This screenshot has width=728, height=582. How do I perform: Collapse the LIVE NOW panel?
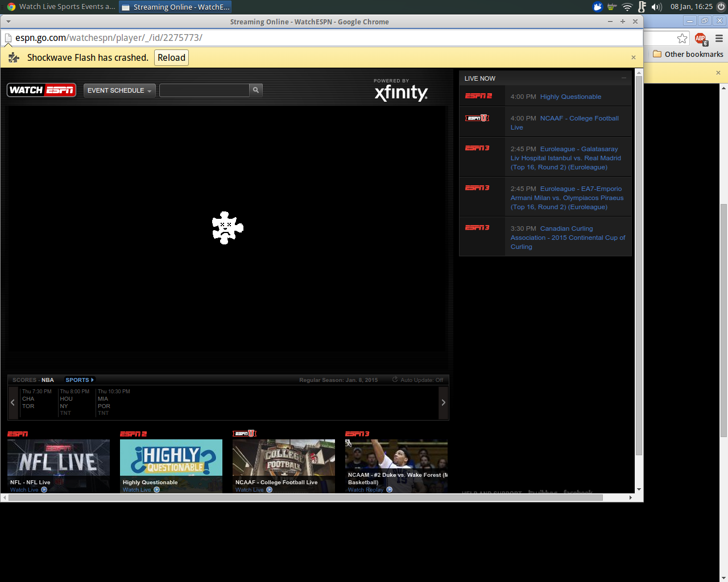click(624, 78)
